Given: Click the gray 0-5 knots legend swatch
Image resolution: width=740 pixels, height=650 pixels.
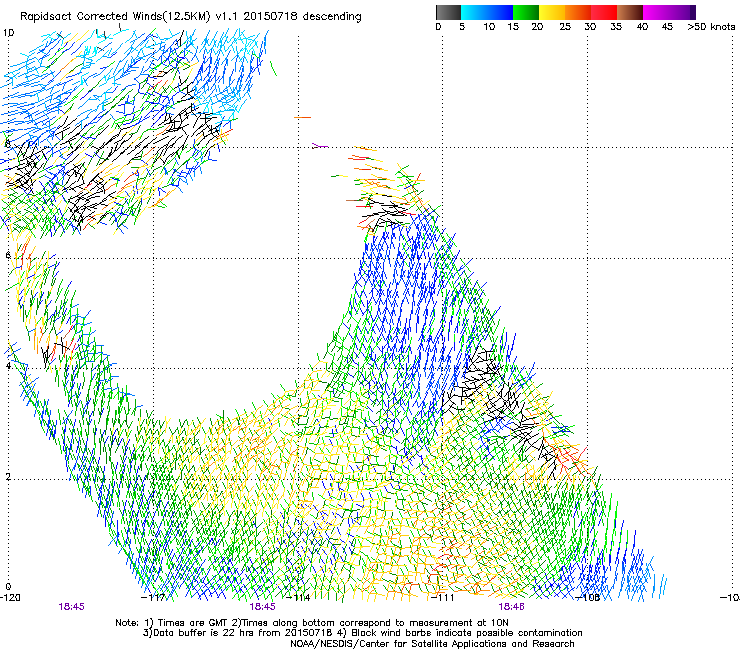Looking at the screenshot, I should coord(448,12).
